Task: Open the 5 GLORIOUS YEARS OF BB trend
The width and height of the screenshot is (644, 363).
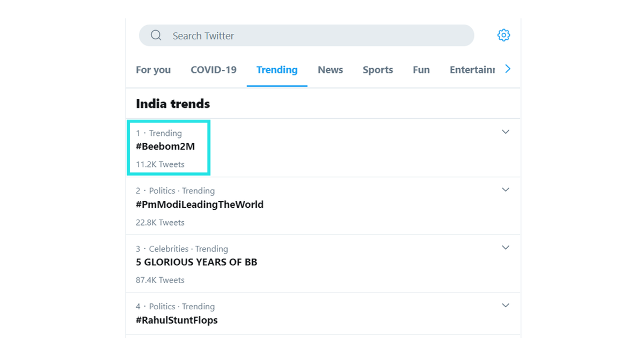Action: coord(196,263)
